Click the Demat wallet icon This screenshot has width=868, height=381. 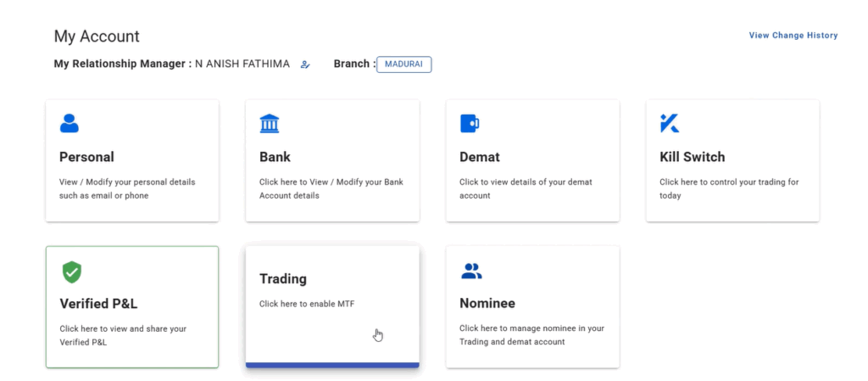click(470, 123)
